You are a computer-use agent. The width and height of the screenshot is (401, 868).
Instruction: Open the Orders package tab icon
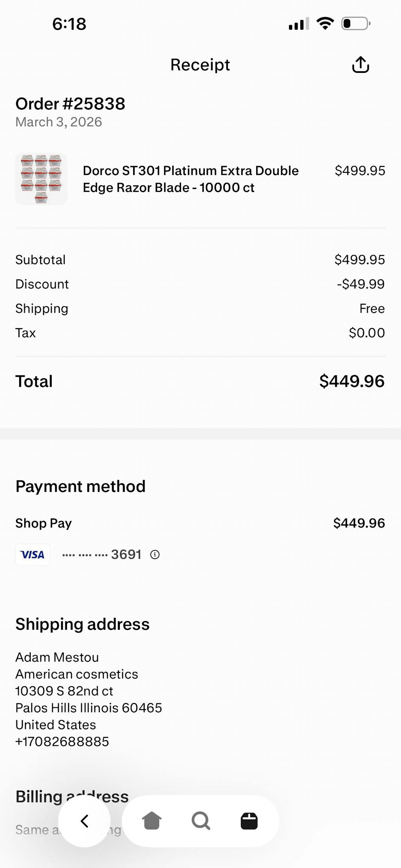tap(249, 821)
